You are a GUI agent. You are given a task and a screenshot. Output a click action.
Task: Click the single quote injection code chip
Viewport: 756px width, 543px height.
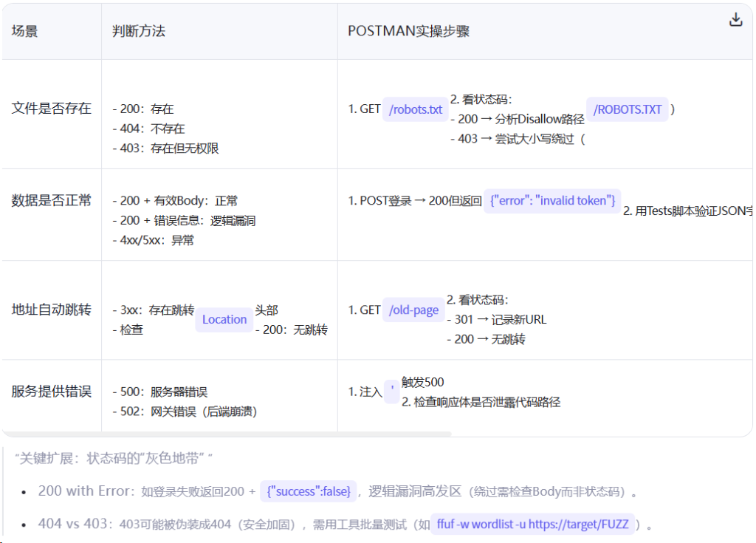coord(391,392)
